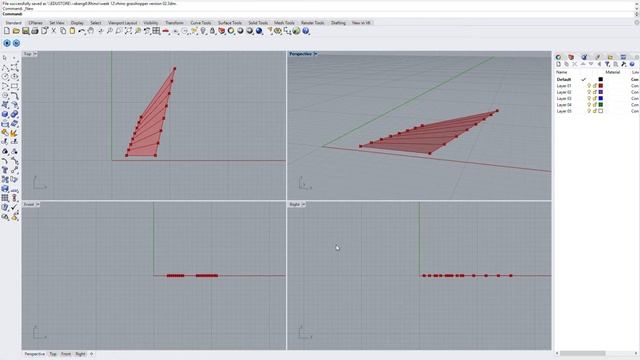Click the Name column header in Layers

[x=562, y=72]
